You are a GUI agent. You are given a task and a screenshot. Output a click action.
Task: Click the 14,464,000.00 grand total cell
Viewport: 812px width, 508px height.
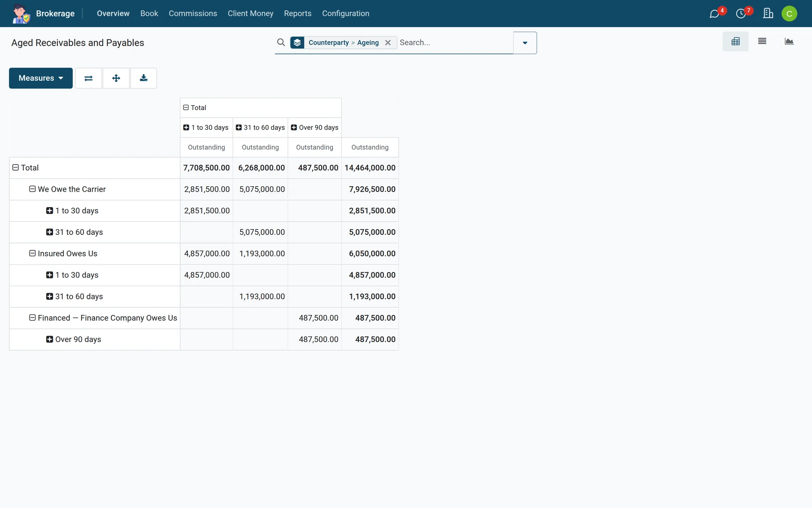[370, 168]
